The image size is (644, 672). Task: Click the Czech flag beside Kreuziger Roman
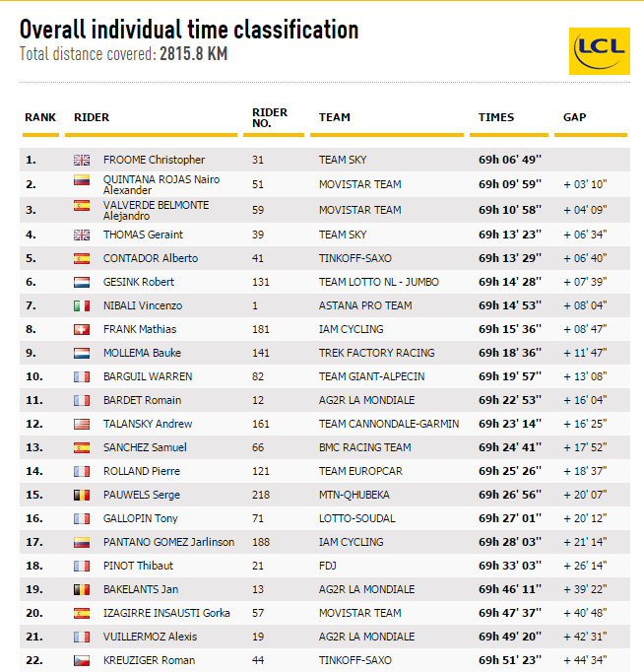(82, 660)
